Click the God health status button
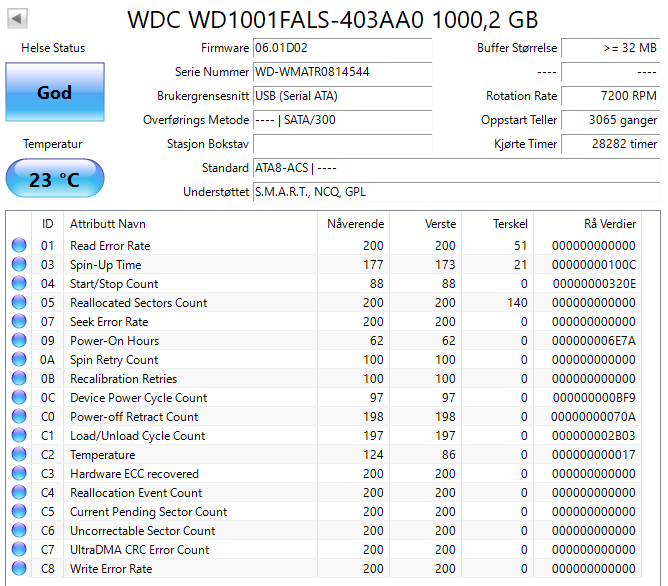The width and height of the screenshot is (668, 586). [54, 93]
